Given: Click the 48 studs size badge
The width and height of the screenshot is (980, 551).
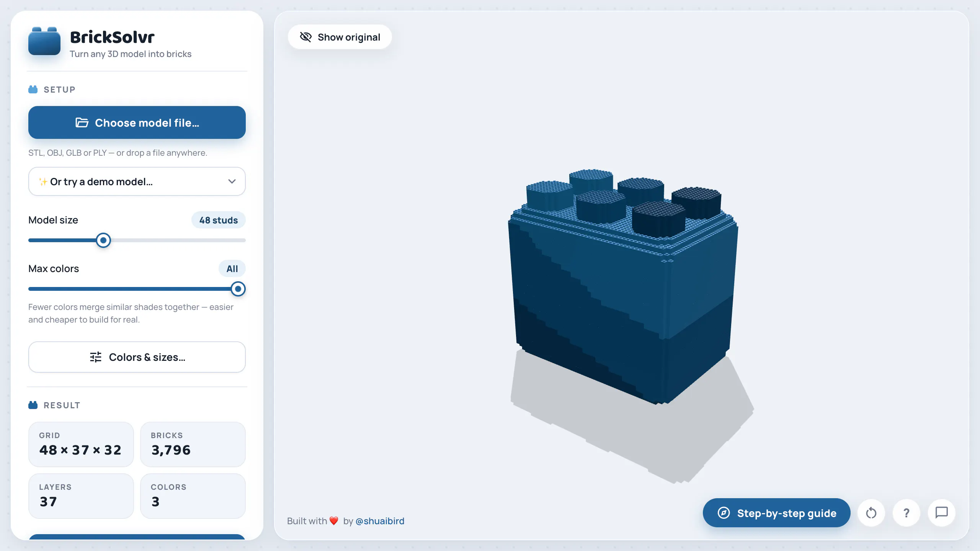Looking at the screenshot, I should click(x=219, y=220).
